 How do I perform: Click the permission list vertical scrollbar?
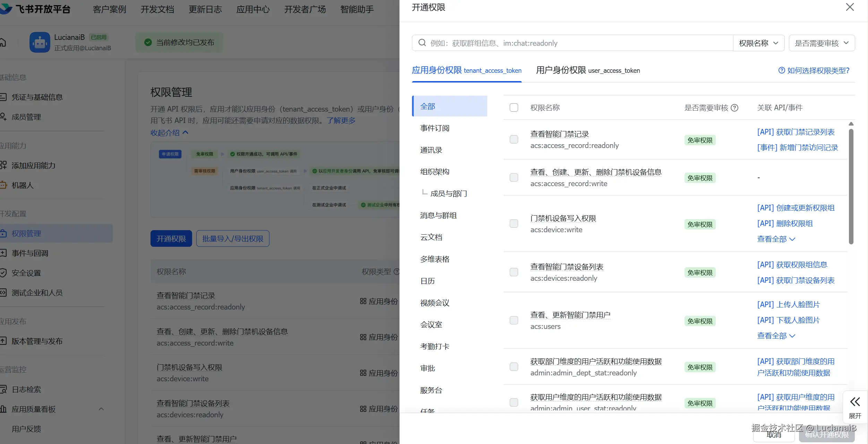(x=851, y=187)
